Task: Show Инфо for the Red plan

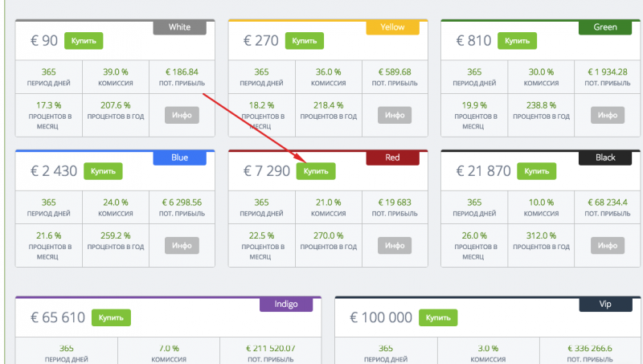Action: tap(394, 246)
